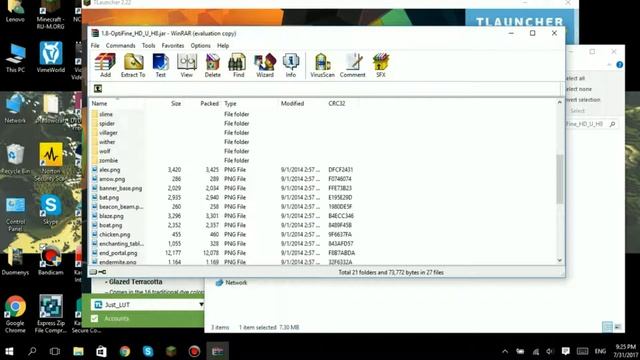Select the slime folder
640x360 pixels.
coord(106,114)
